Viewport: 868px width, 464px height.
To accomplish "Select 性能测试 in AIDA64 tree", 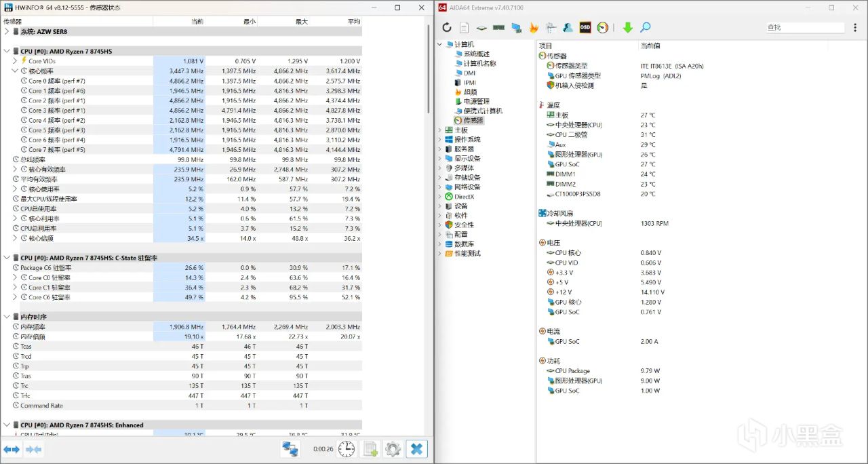I will 462,253.
